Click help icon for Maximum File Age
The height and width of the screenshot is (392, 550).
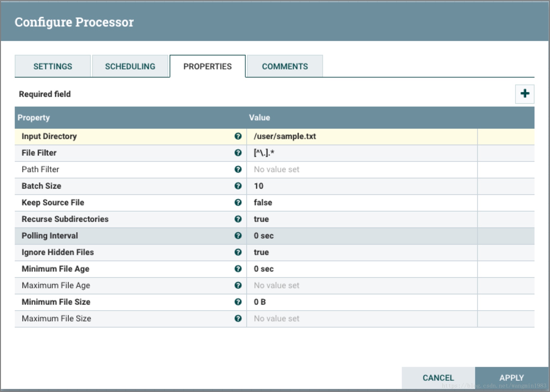tap(238, 285)
